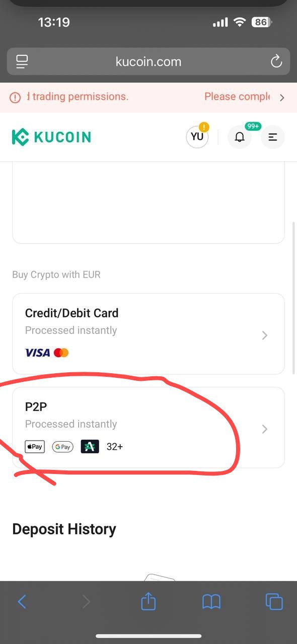The width and height of the screenshot is (297, 644).
Task: Open the page settings icon in address bar
Action: point(22,62)
